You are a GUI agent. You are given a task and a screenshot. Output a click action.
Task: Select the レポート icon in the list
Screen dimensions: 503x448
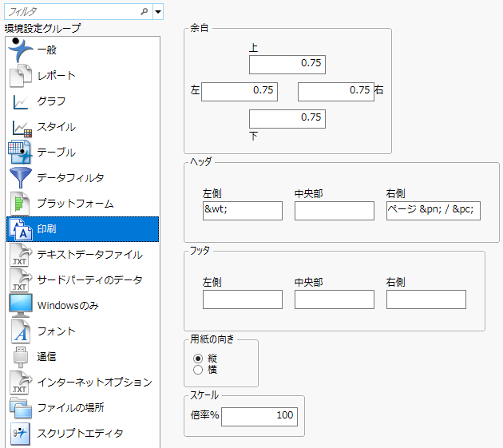tap(20, 76)
